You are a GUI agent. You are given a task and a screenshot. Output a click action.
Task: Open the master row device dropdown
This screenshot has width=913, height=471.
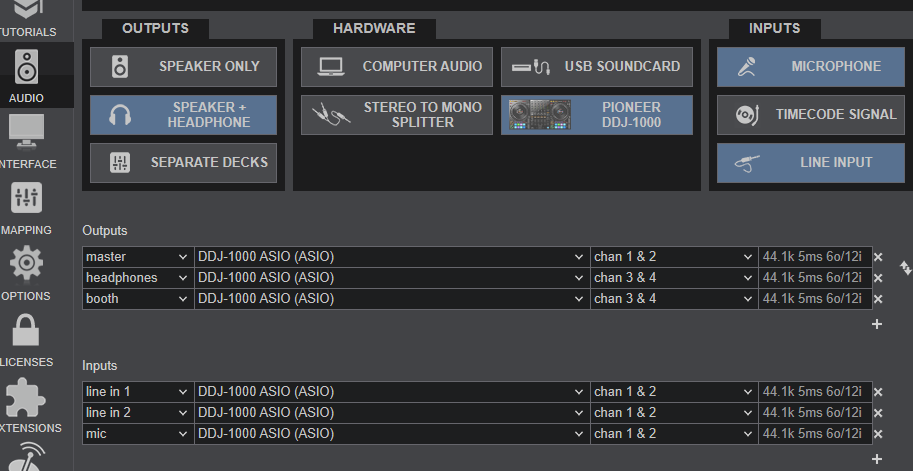392,257
